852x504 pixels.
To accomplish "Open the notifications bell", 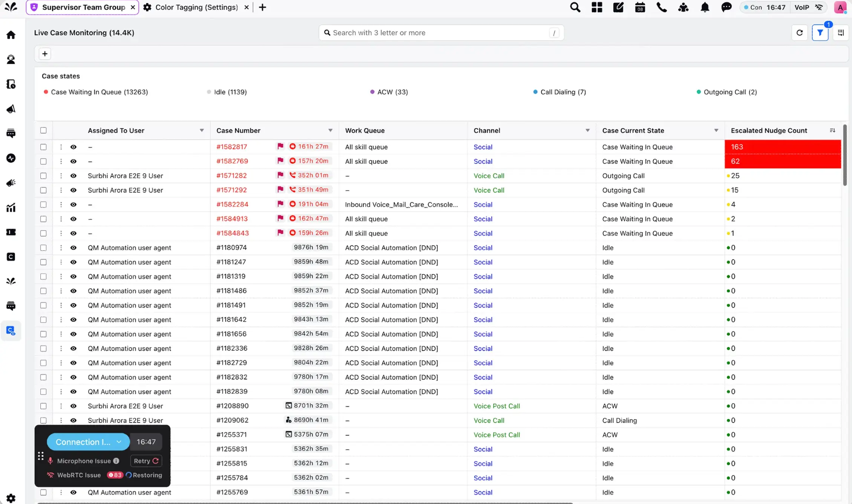I will pos(705,8).
